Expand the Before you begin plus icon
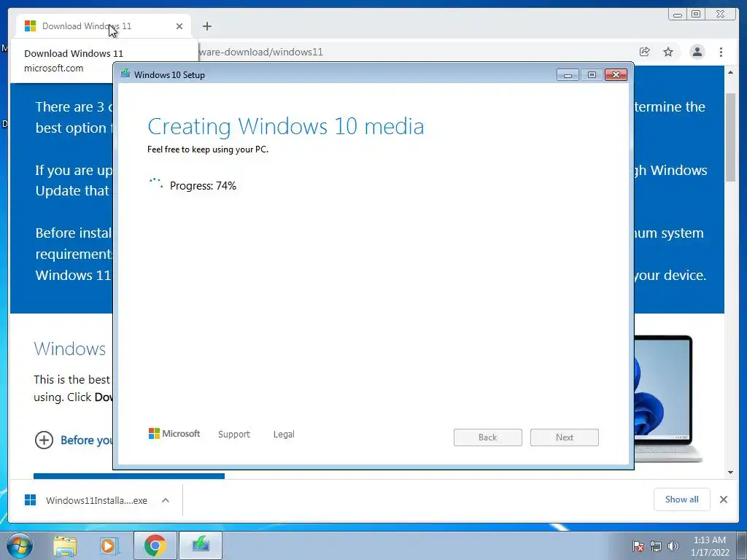747x560 pixels. pyautogui.click(x=44, y=440)
